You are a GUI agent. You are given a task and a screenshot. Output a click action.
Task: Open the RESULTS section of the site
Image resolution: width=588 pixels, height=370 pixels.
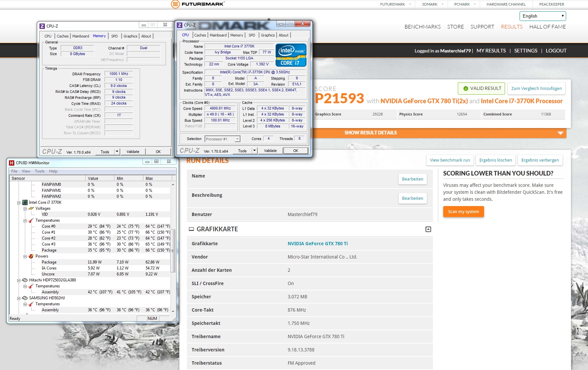click(x=512, y=27)
